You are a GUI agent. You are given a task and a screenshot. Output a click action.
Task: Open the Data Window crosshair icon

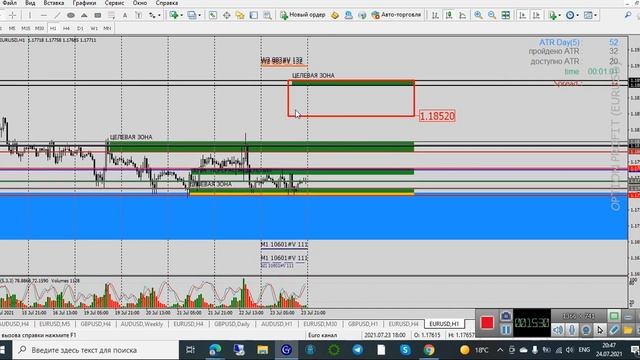[x=227, y=15]
